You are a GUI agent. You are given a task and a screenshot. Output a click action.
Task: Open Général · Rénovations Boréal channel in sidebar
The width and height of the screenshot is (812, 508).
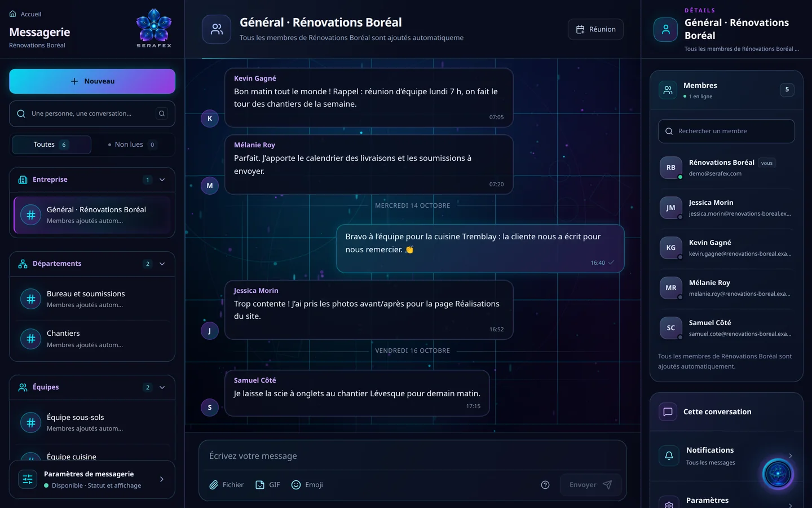pyautogui.click(x=92, y=214)
